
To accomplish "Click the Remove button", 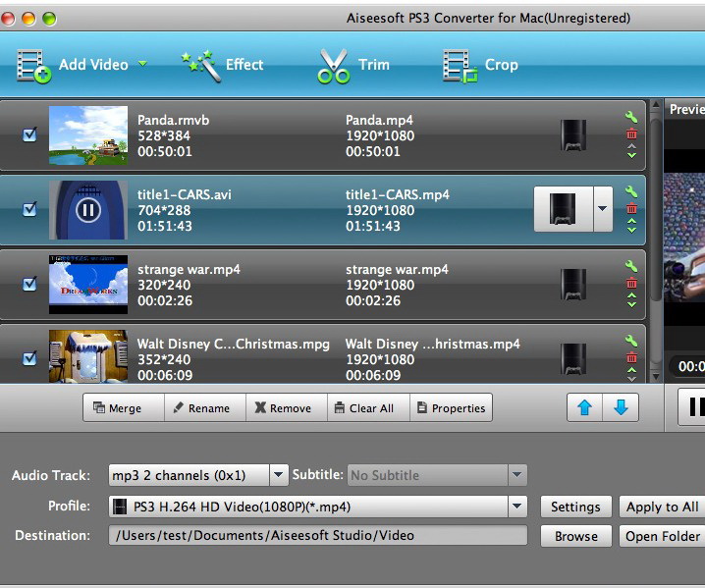I will (x=287, y=407).
